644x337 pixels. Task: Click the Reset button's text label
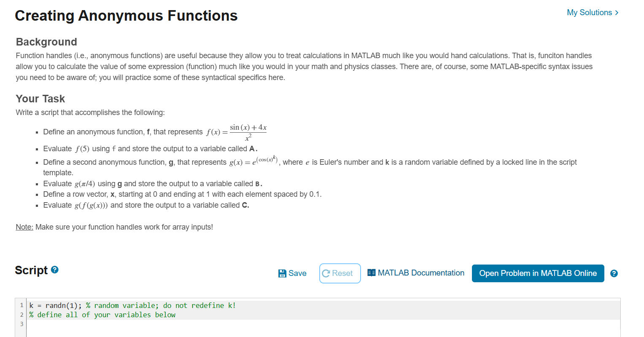343,273
